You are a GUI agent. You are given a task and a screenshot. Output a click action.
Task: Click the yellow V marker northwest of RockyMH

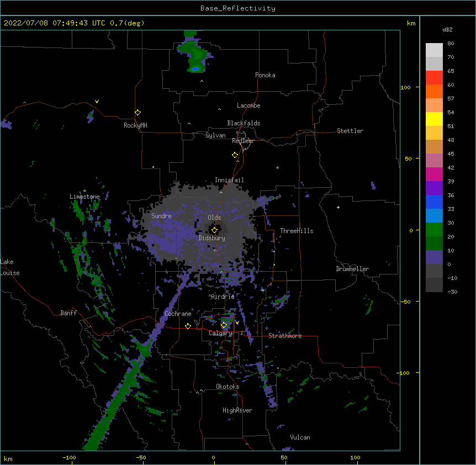pos(97,102)
